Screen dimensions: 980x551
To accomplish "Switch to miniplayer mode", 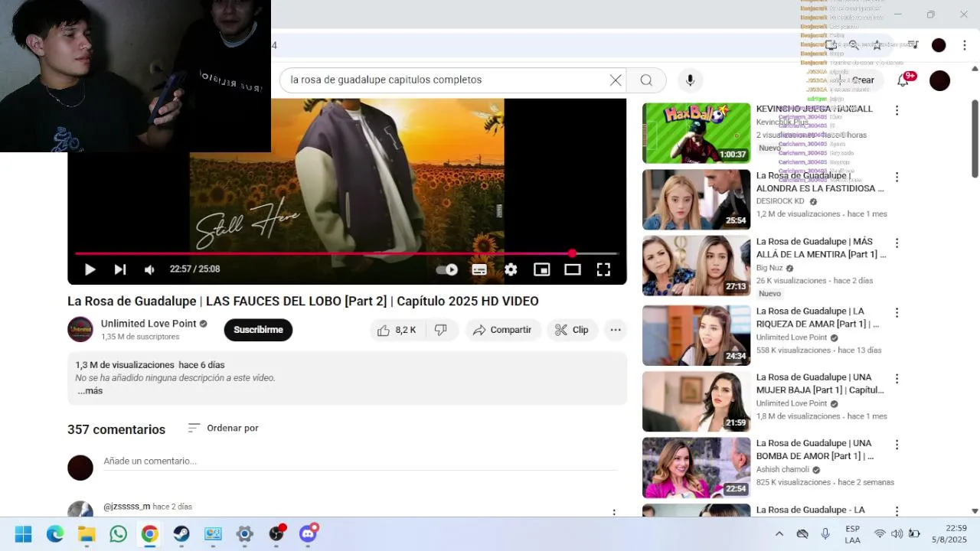I will [542, 269].
